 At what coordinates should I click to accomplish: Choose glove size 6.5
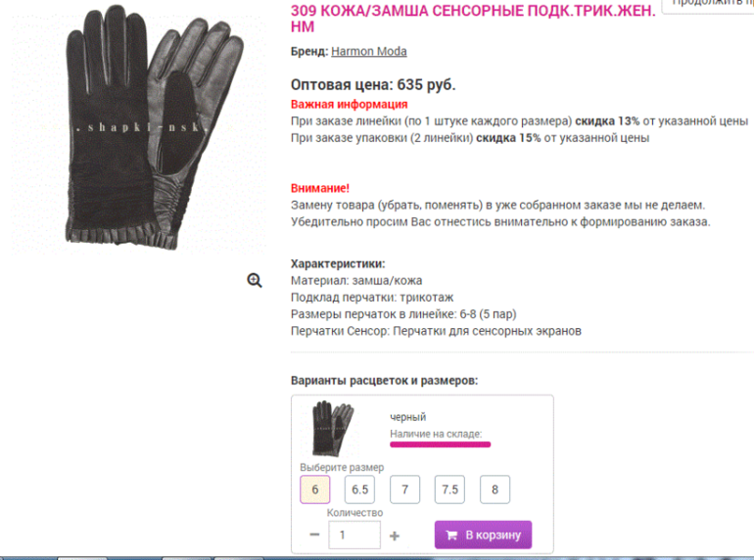(x=359, y=490)
